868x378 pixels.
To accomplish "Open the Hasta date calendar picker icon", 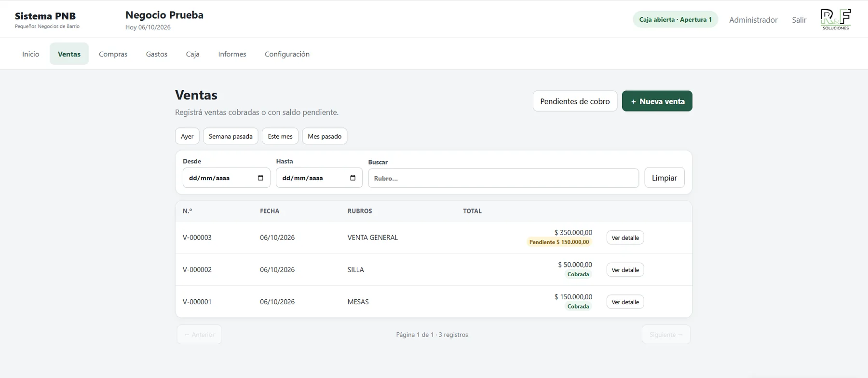I will coord(353,178).
